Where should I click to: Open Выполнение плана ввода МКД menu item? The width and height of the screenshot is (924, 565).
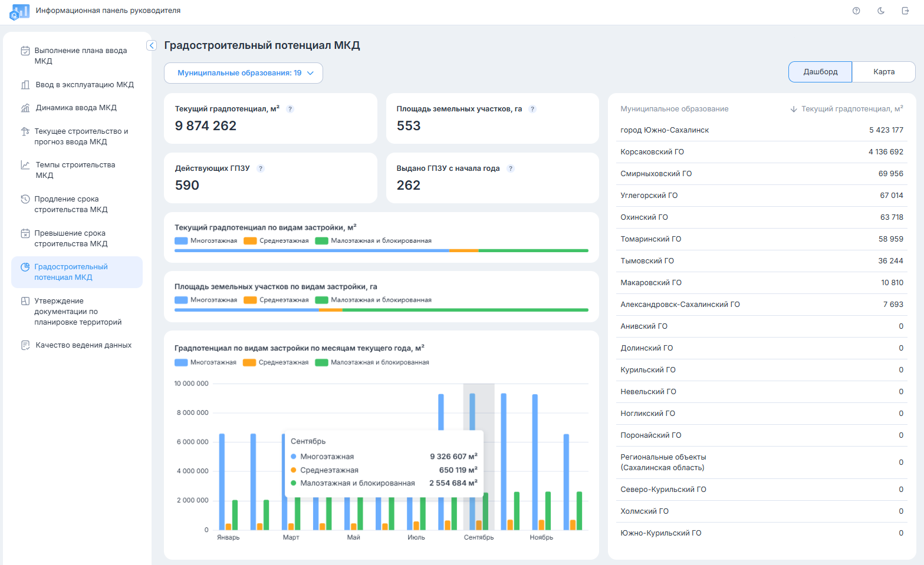tap(77, 56)
